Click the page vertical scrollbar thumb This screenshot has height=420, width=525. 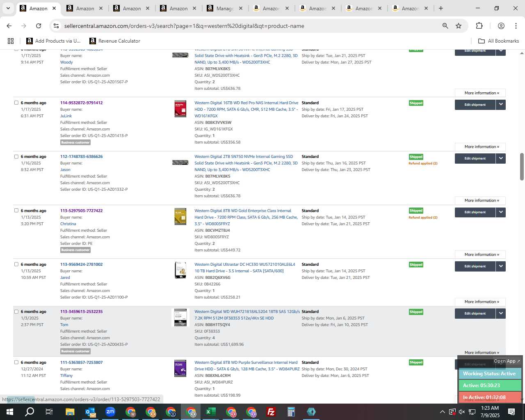click(522, 167)
